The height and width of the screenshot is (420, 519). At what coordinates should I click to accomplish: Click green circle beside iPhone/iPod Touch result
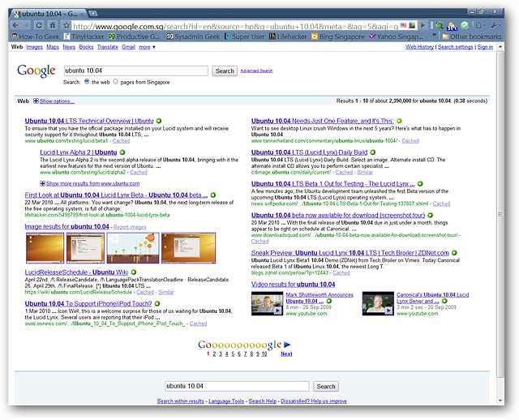pos(157,303)
